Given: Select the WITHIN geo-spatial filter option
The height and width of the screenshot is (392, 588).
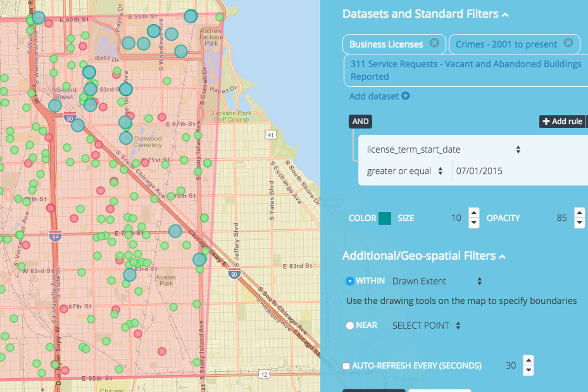Looking at the screenshot, I should pyautogui.click(x=350, y=281).
